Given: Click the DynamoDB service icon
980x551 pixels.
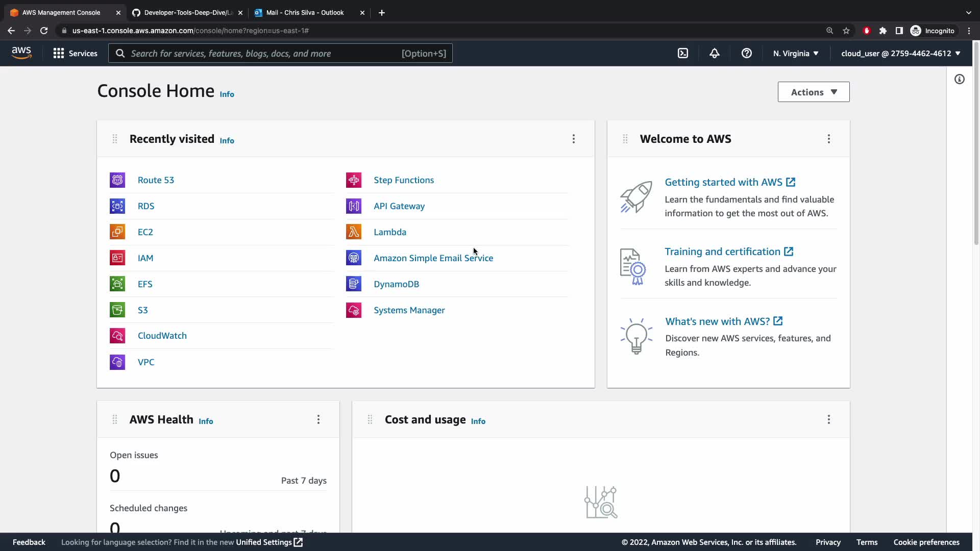Looking at the screenshot, I should coord(354,284).
